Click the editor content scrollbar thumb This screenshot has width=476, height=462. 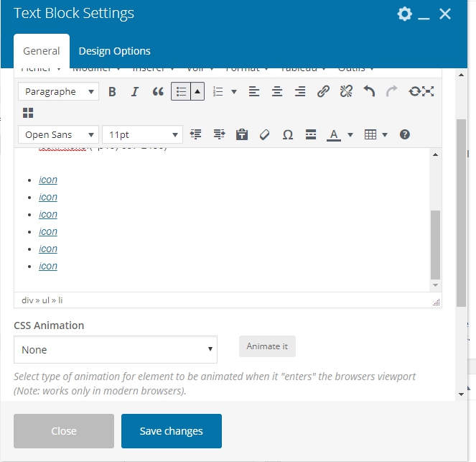pos(435,244)
